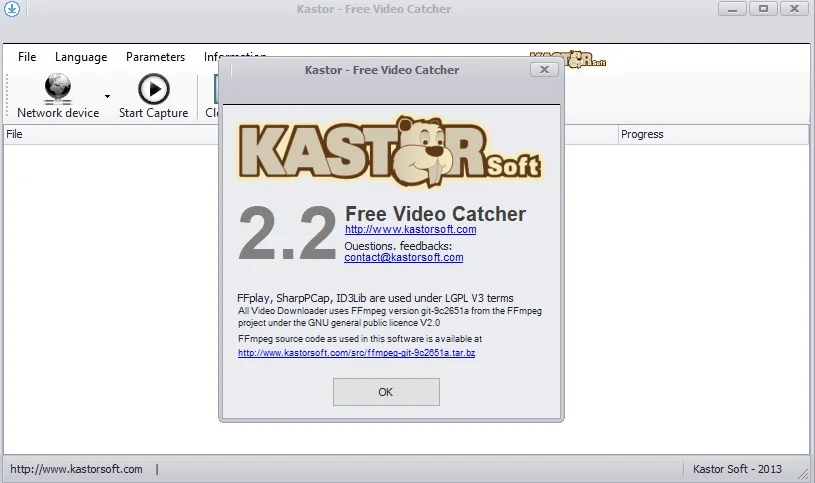Screen dimensions: 815x483
Task: Click the Free Video Catcher heading text
Action: click(x=436, y=214)
